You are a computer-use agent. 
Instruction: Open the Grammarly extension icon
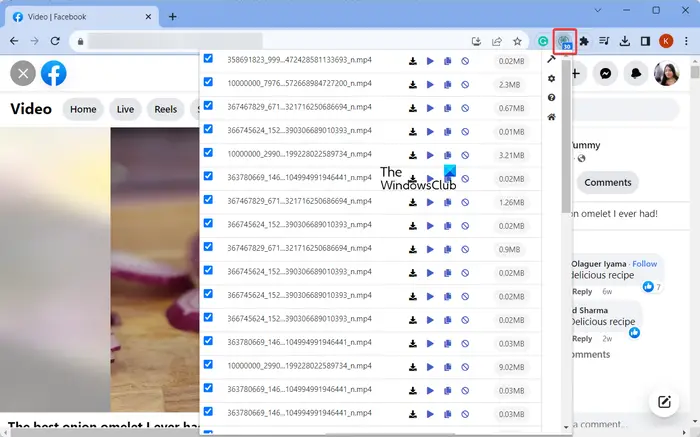pyautogui.click(x=543, y=42)
